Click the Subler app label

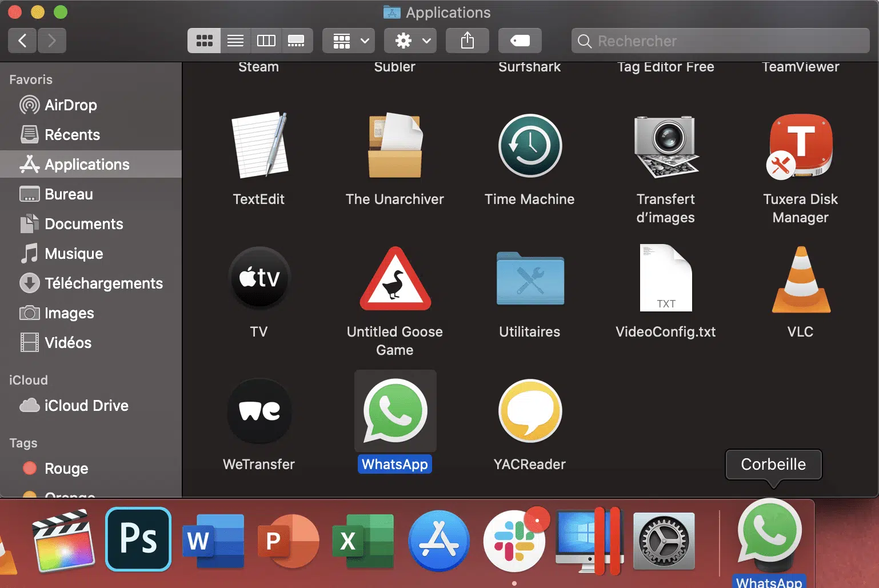(395, 67)
